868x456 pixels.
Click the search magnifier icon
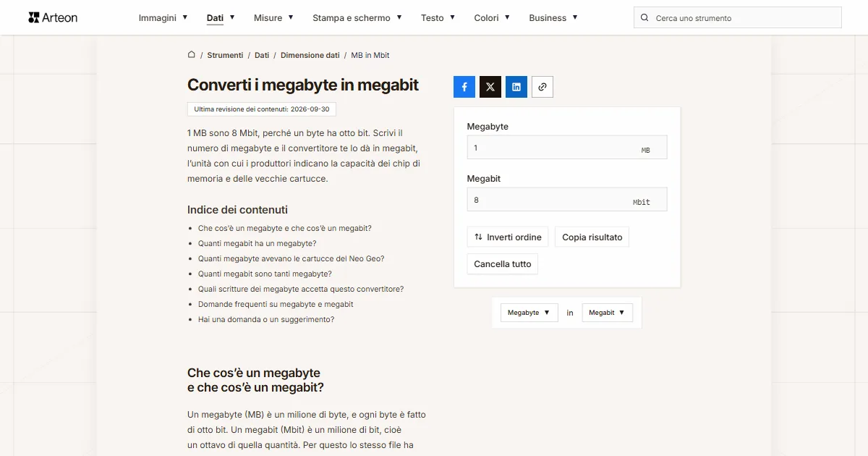click(644, 17)
